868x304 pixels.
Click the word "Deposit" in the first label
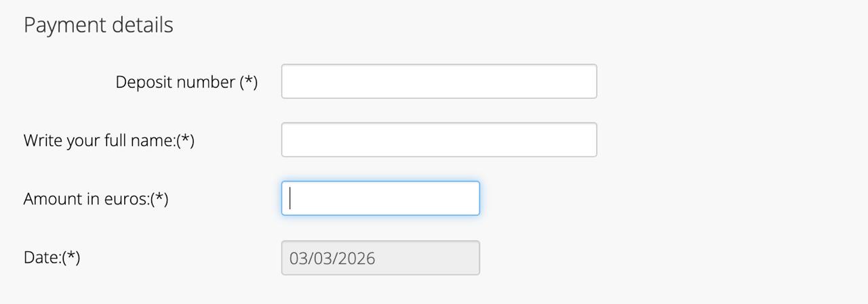(x=141, y=82)
